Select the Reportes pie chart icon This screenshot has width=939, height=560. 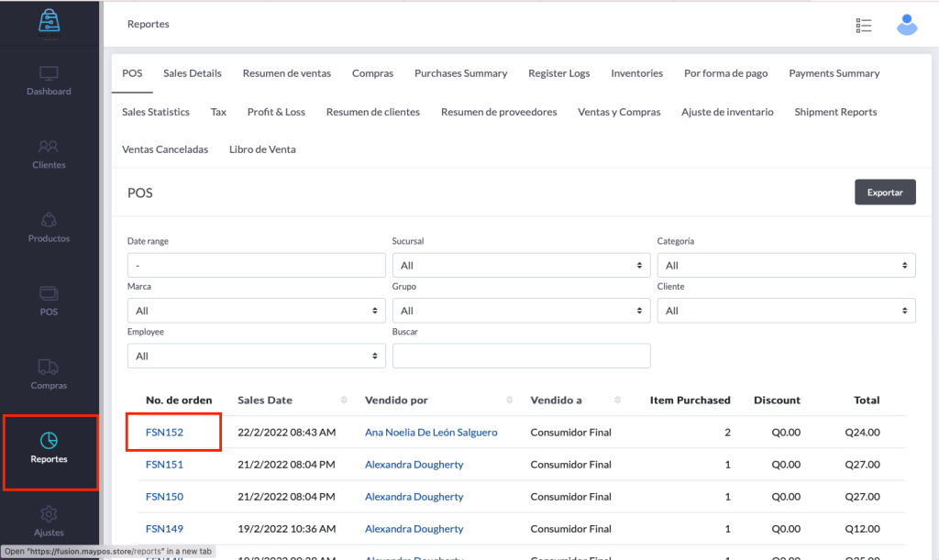[x=50, y=441]
